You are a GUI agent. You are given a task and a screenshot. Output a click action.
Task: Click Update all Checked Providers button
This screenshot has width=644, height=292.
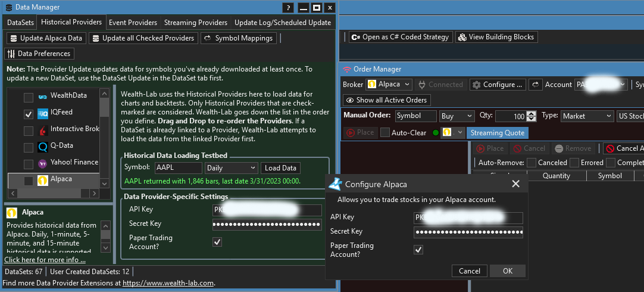click(x=143, y=38)
